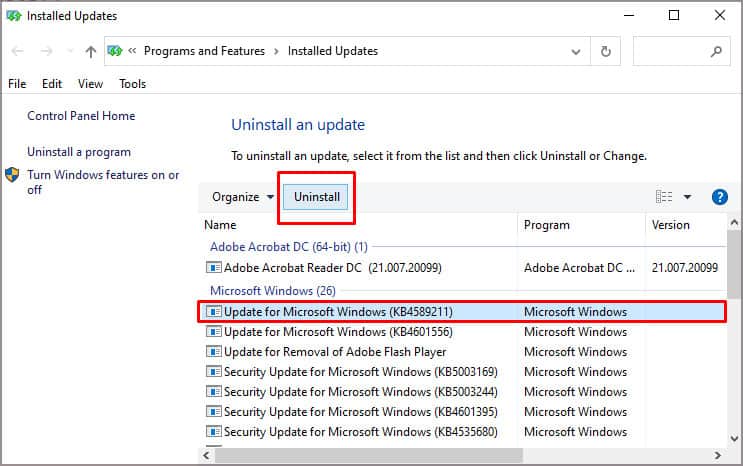Click the shield icon beside Windows features
This screenshot has height=466, width=743.
[12, 174]
